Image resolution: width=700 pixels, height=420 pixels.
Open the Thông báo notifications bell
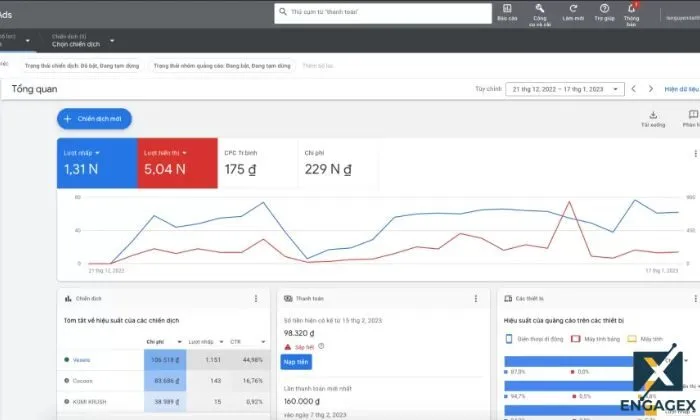pyautogui.click(x=631, y=11)
